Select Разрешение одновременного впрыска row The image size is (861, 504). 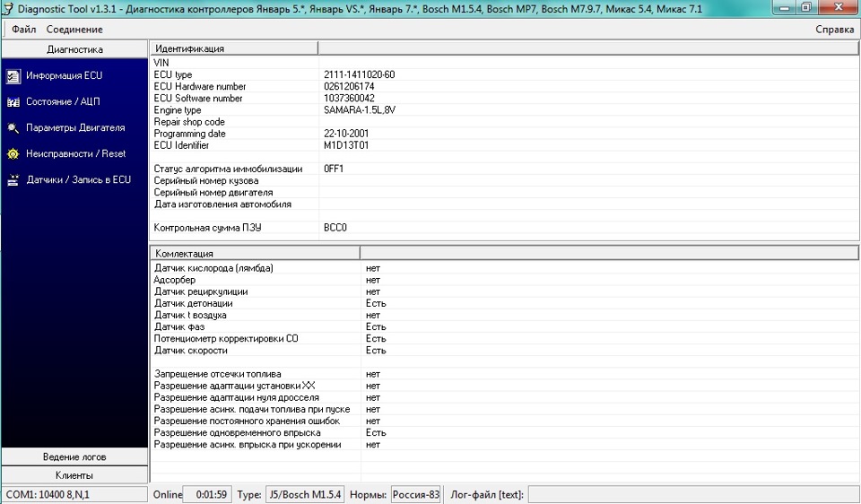click(x=504, y=433)
